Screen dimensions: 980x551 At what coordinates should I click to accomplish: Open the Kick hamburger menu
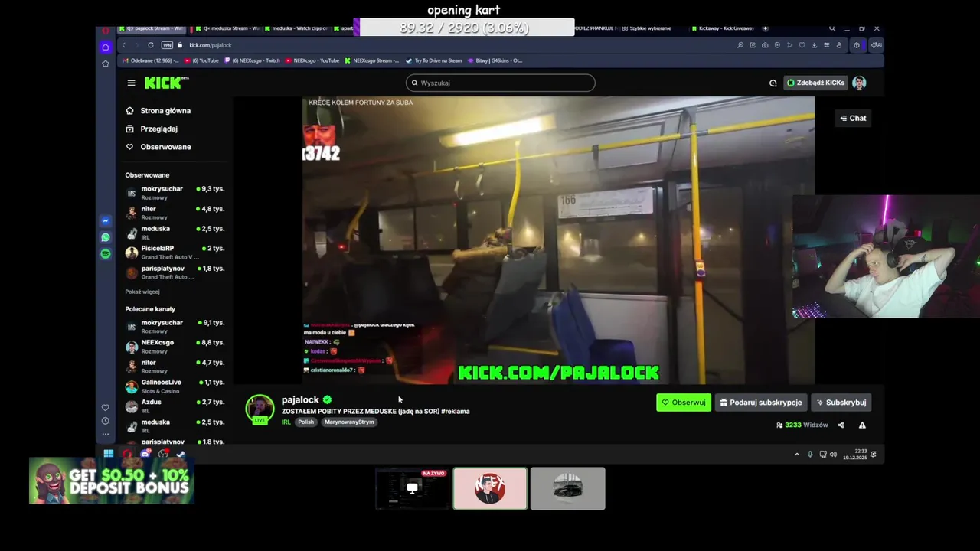coord(131,83)
